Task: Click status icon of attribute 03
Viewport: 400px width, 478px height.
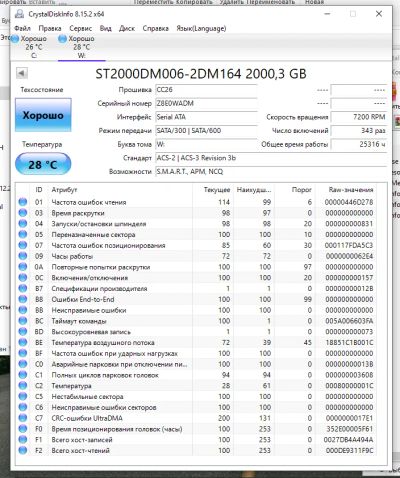Action: [x=23, y=213]
